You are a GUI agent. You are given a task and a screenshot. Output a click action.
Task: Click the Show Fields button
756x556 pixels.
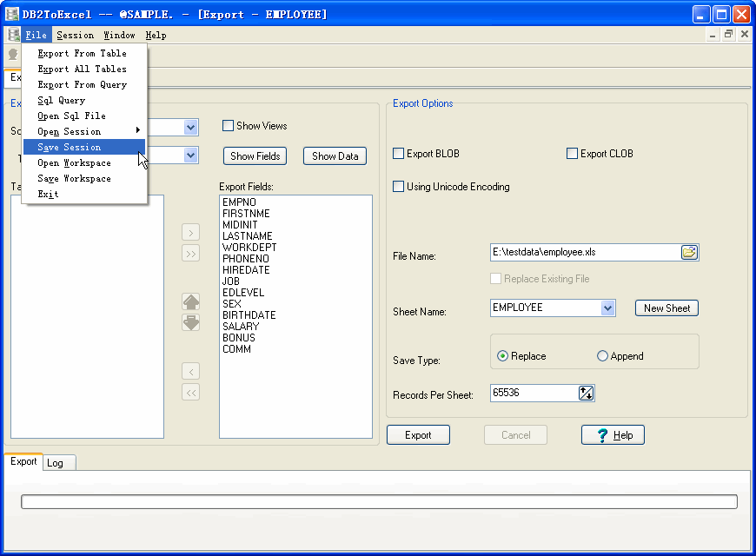tap(255, 156)
